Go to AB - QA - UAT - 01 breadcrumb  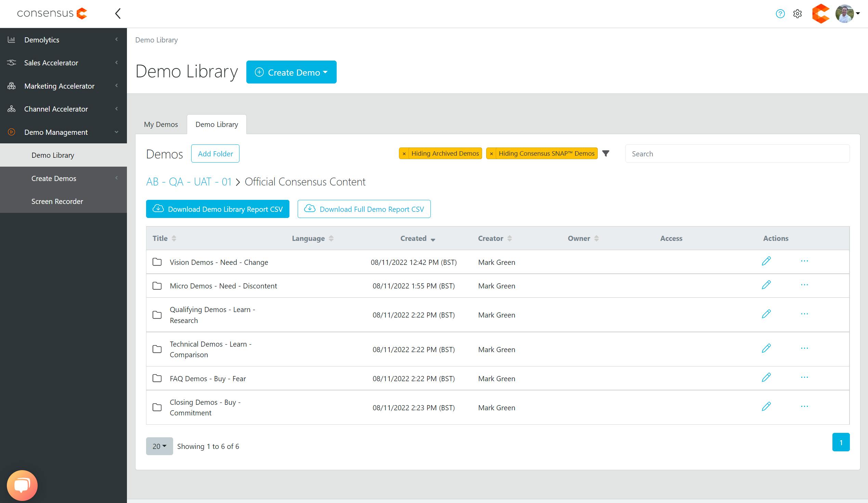(x=189, y=182)
